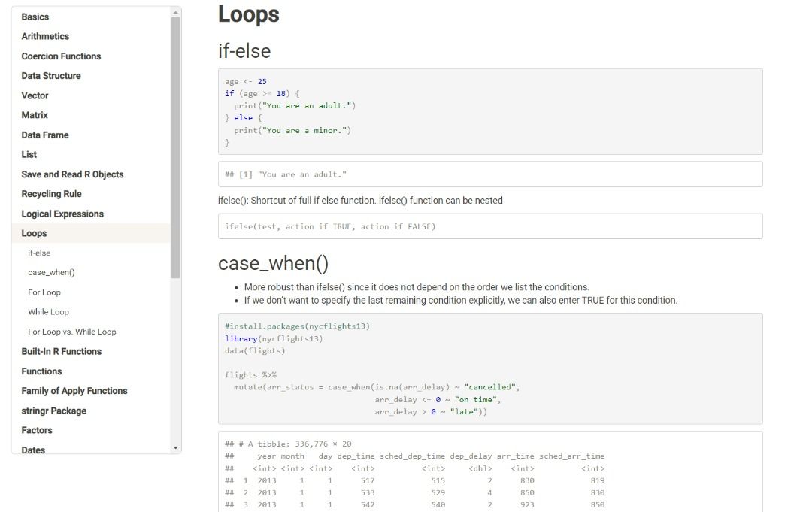Go to case_when() subsection in sidebar

(x=51, y=272)
